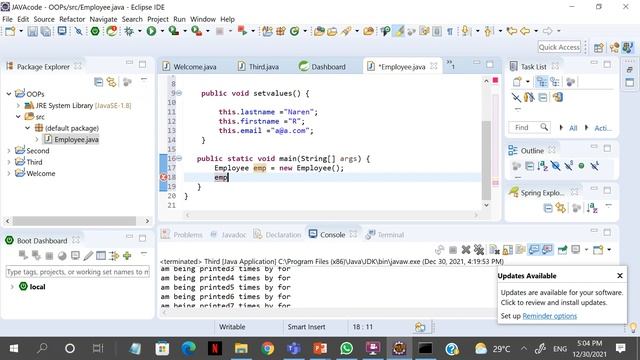Toggle Scroll Lock in Console toolbar
Viewport: 640px width, 360px height.
coord(508,249)
